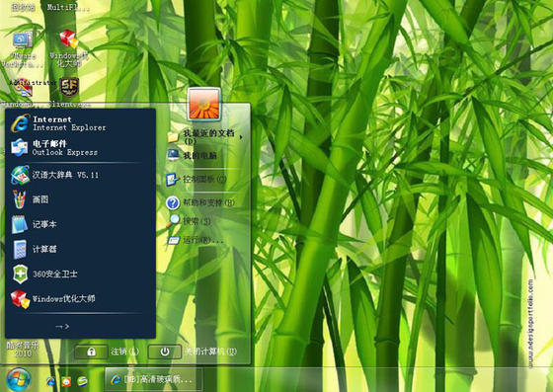Click the 注销 log off lock button
This screenshot has height=392, width=553.
(91, 352)
